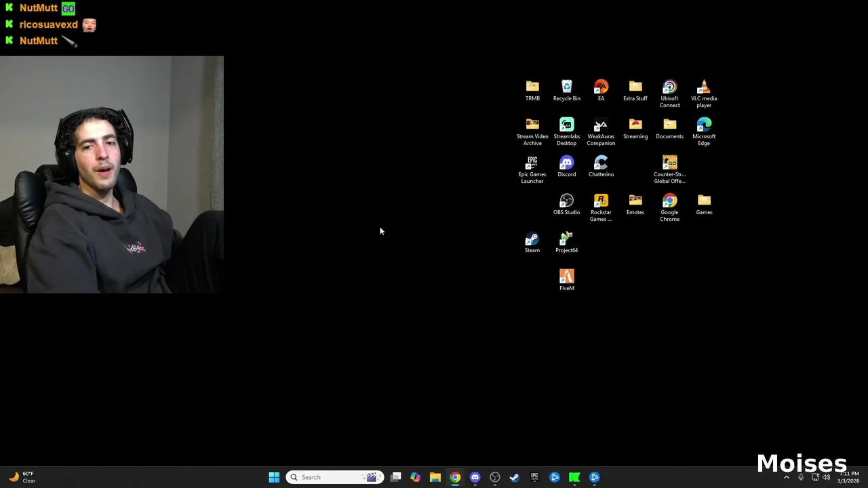The height and width of the screenshot is (488, 868).
Task: Open Discord desktop shortcut
Action: click(x=566, y=166)
